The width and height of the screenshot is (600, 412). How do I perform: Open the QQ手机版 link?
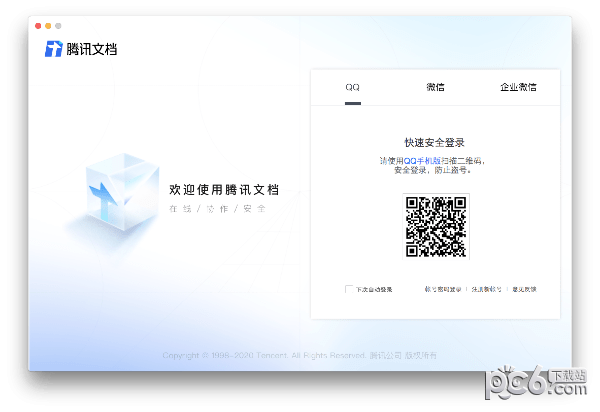pos(422,161)
